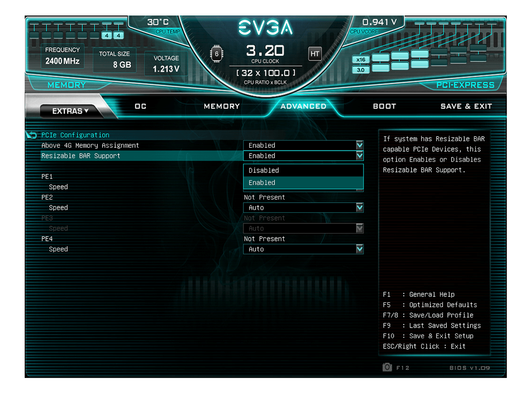
Task: Click the 32 x 100.0 CPU ratio value
Action: click(x=265, y=73)
